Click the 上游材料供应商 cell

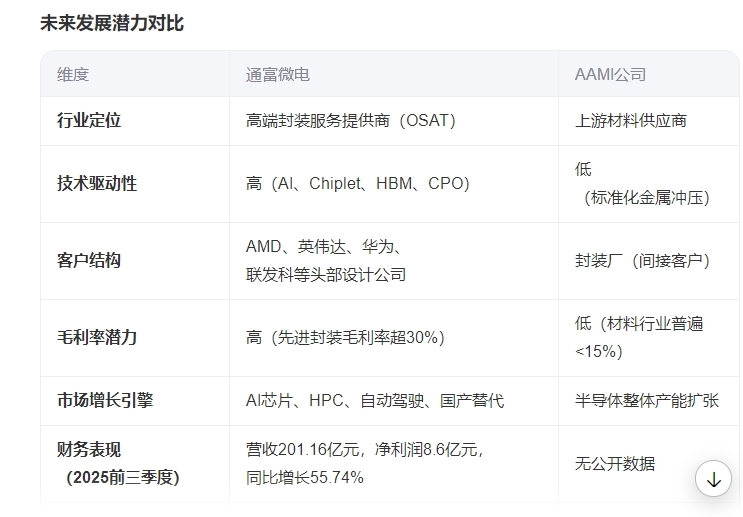click(631, 121)
